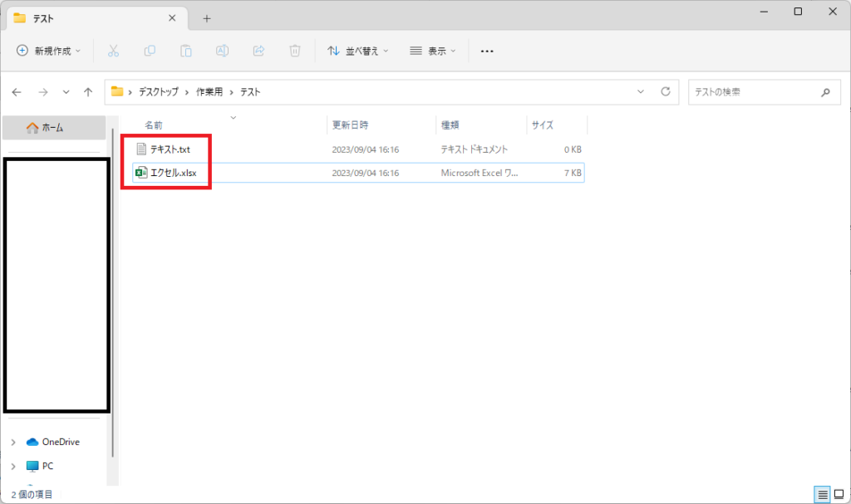Click the text file icon of テキスト.txt
Screen dimensions: 851x504
141,149
